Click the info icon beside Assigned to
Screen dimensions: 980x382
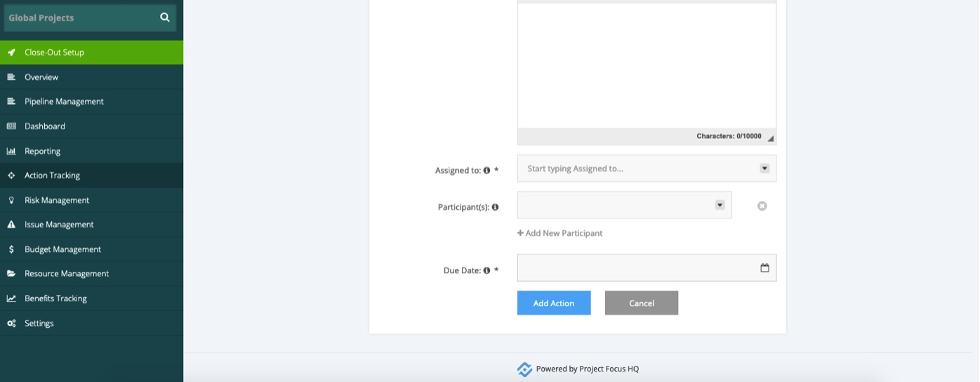[486, 170]
